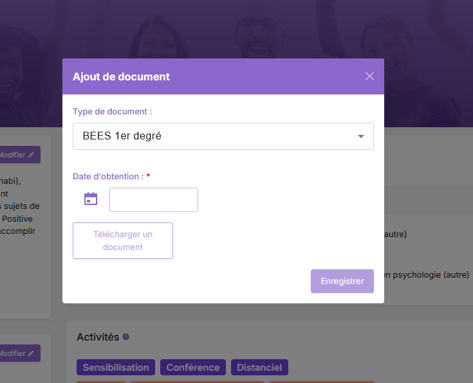Click the Date d'obtention label
Image resolution: width=473 pixels, height=383 pixels.
pyautogui.click(x=108, y=176)
